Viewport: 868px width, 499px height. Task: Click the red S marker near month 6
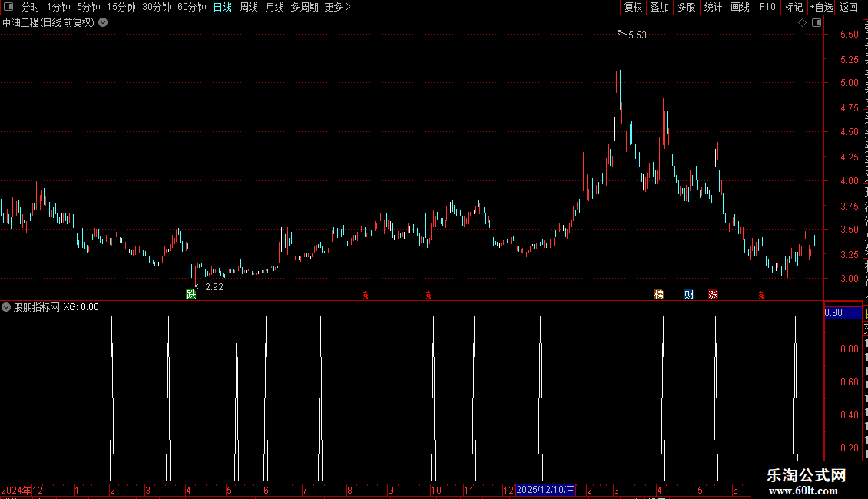(x=761, y=296)
